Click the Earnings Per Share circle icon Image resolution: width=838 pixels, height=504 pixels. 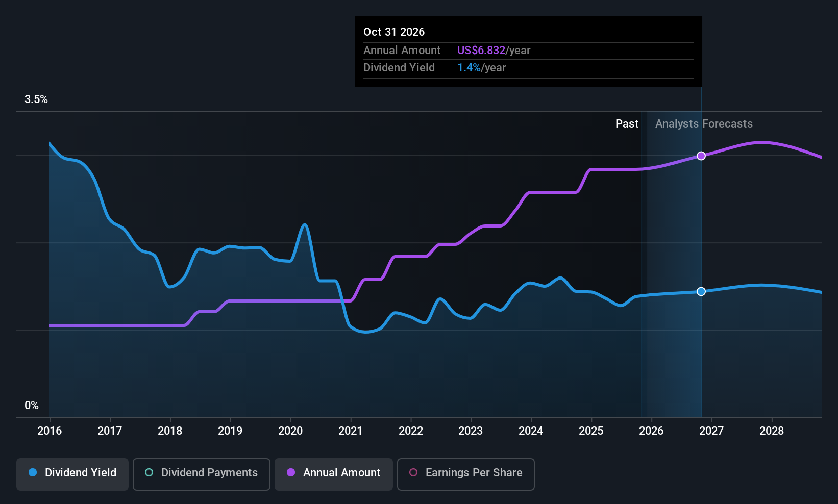tap(413, 473)
